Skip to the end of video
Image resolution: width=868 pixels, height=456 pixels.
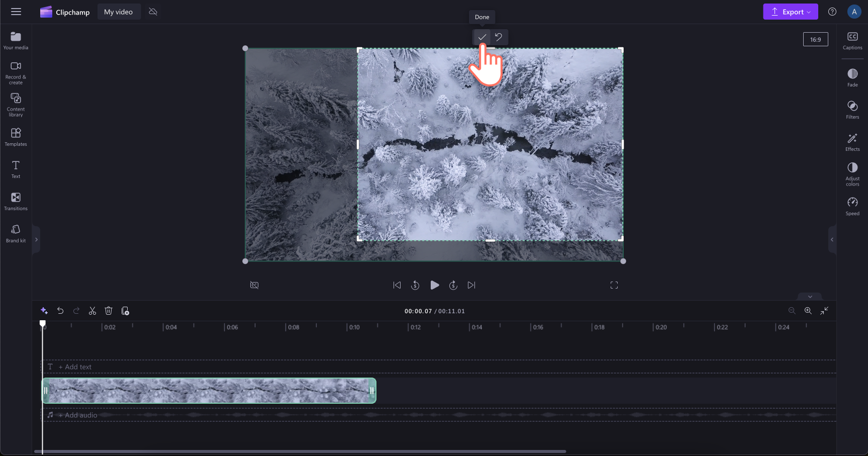[x=471, y=285]
